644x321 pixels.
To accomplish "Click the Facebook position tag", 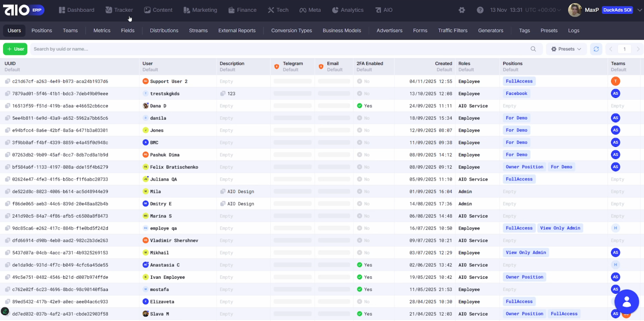I will pos(516,93).
